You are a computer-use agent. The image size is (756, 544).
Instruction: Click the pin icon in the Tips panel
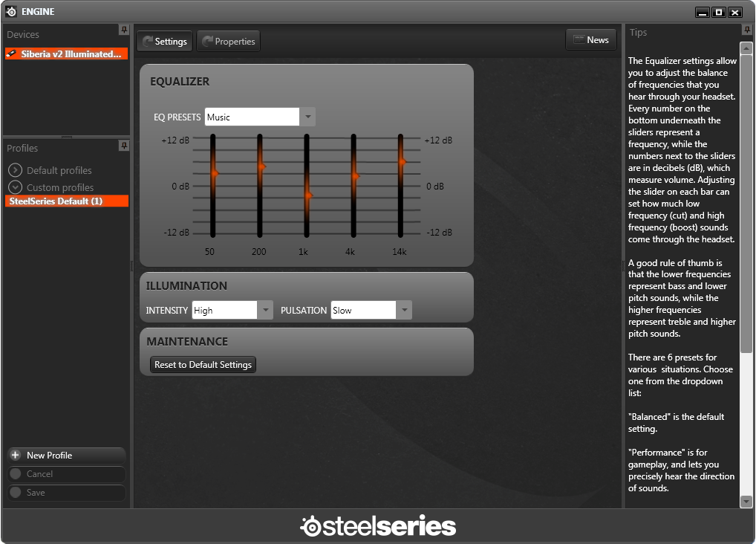pyautogui.click(x=747, y=30)
